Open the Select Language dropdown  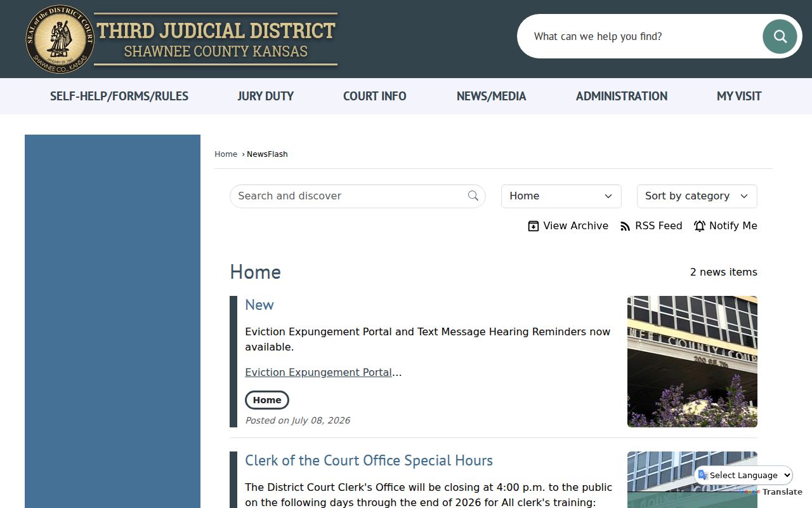point(744,475)
